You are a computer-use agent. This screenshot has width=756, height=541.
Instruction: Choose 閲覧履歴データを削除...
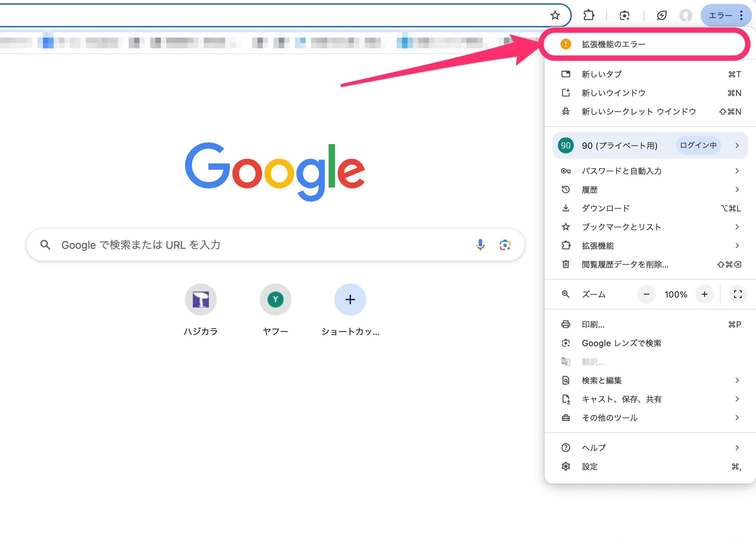pyautogui.click(x=651, y=264)
